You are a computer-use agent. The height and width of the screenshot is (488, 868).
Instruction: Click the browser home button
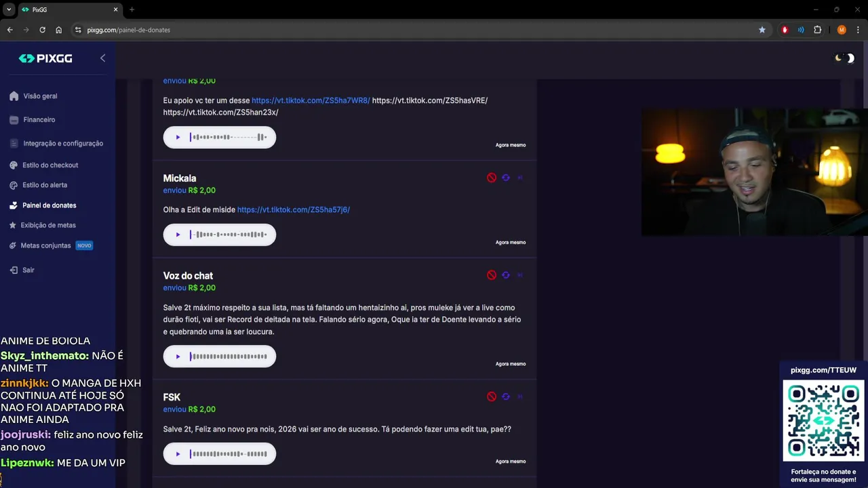point(59,30)
